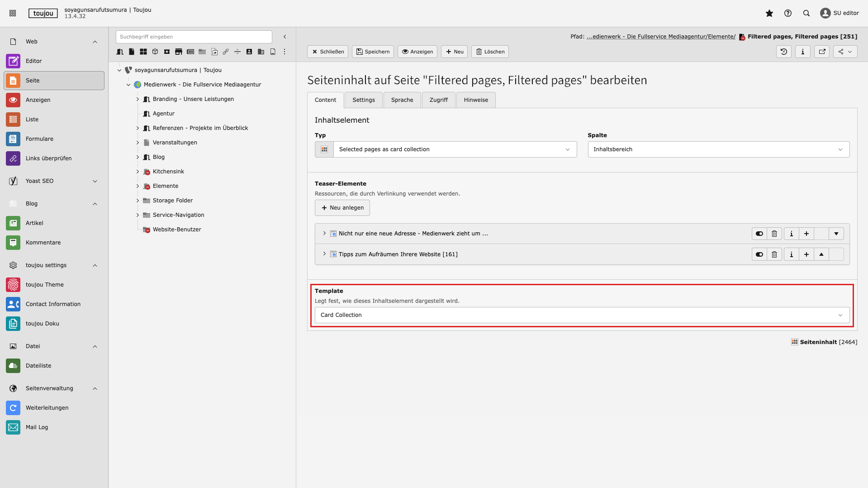Click the toujou logo
Viewport: 868px width, 488px height.
point(43,13)
